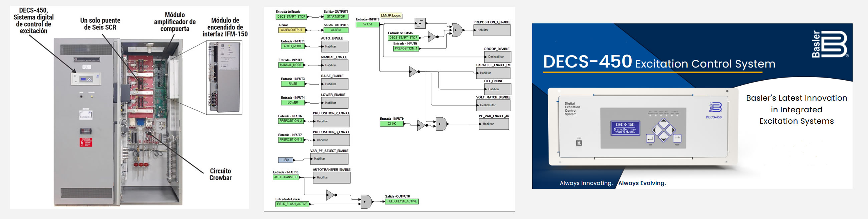Screen dimensions: 868x219
Task: Click the START/STOP output block
Action: click(336, 16)
